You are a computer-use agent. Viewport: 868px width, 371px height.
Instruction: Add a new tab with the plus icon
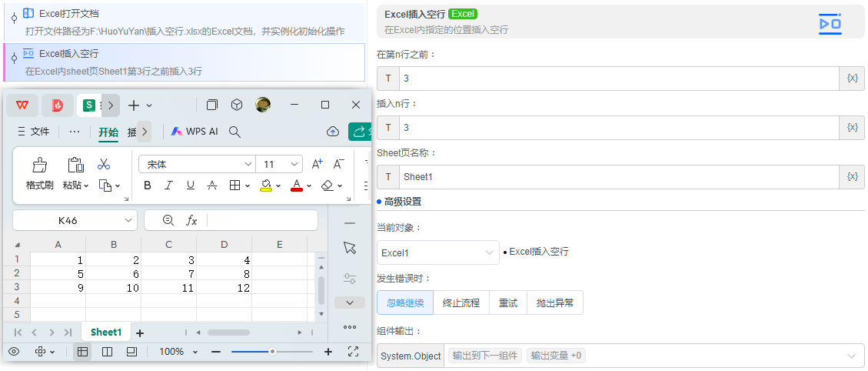click(134, 105)
